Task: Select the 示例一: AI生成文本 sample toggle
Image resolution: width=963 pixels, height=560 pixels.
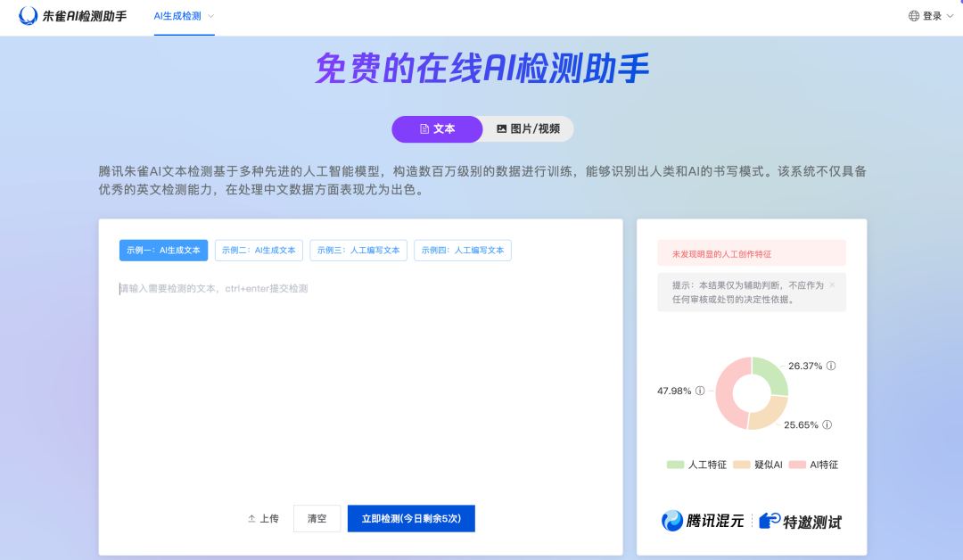Action: tap(163, 250)
